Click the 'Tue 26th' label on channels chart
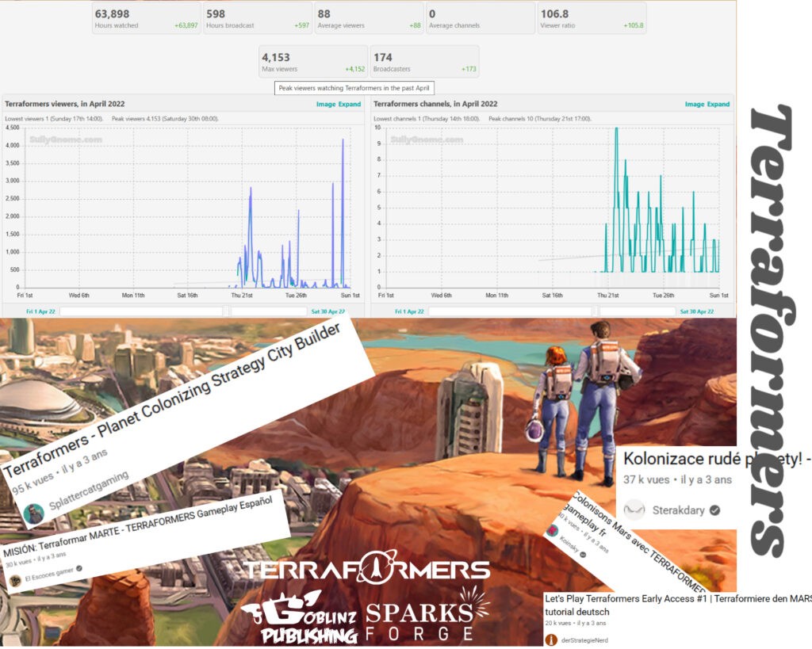The height and width of the screenshot is (649, 812). point(664,296)
